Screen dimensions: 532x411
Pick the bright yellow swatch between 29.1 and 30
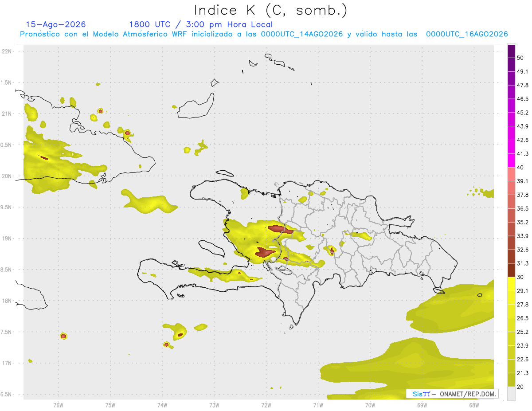(511, 284)
